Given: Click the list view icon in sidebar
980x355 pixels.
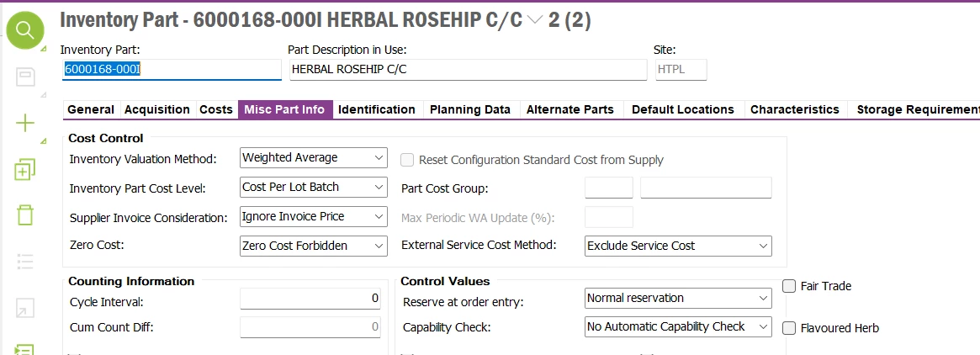Looking at the screenshot, I should tap(25, 262).
